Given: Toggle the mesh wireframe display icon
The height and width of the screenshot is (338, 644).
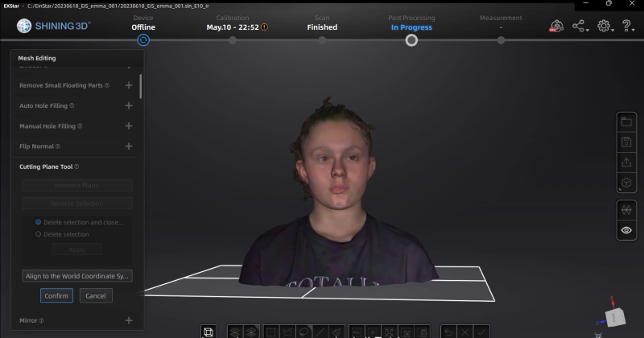Looking at the screenshot, I should [x=626, y=210].
